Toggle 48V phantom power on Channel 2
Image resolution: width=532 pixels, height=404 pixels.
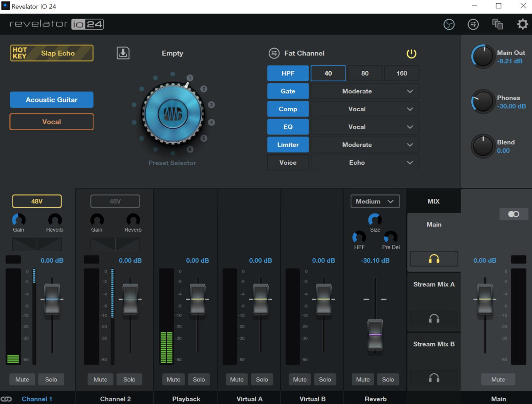115,201
